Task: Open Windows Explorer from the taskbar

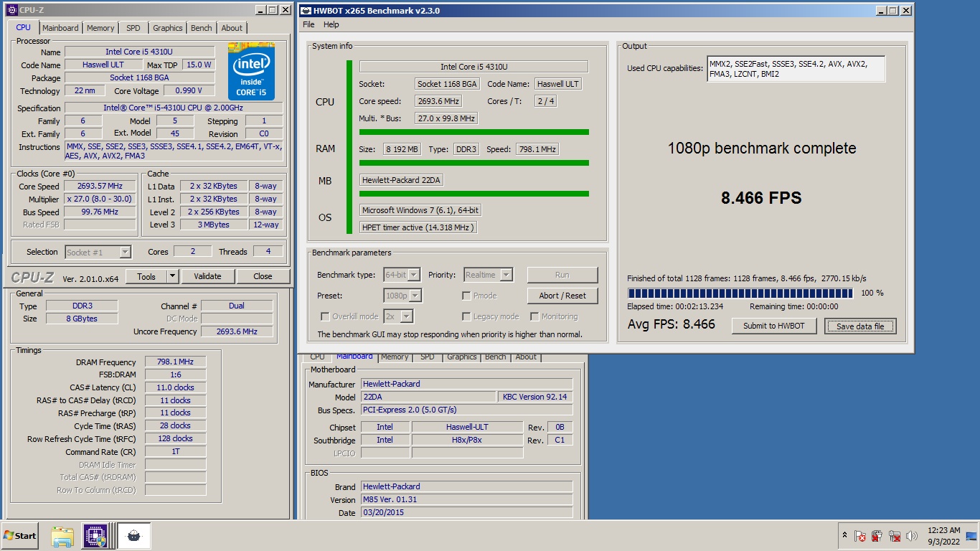Action: pyautogui.click(x=62, y=536)
